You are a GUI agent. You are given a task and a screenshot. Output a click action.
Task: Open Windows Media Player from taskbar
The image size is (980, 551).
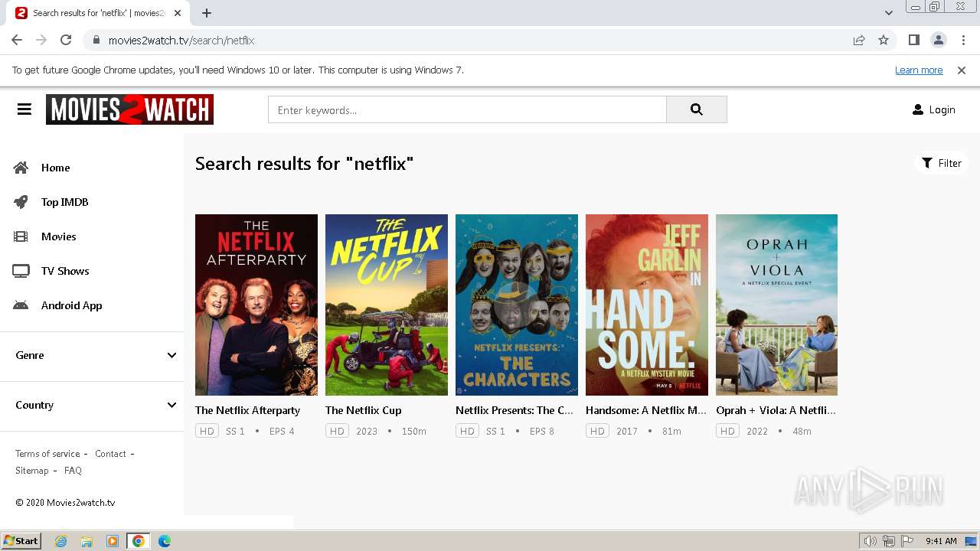(113, 541)
